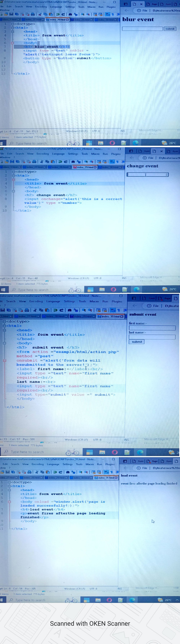Collapse the body fold marker in index_28.html editor
The width and height of the screenshot is (180, 644).
click(12, 43)
